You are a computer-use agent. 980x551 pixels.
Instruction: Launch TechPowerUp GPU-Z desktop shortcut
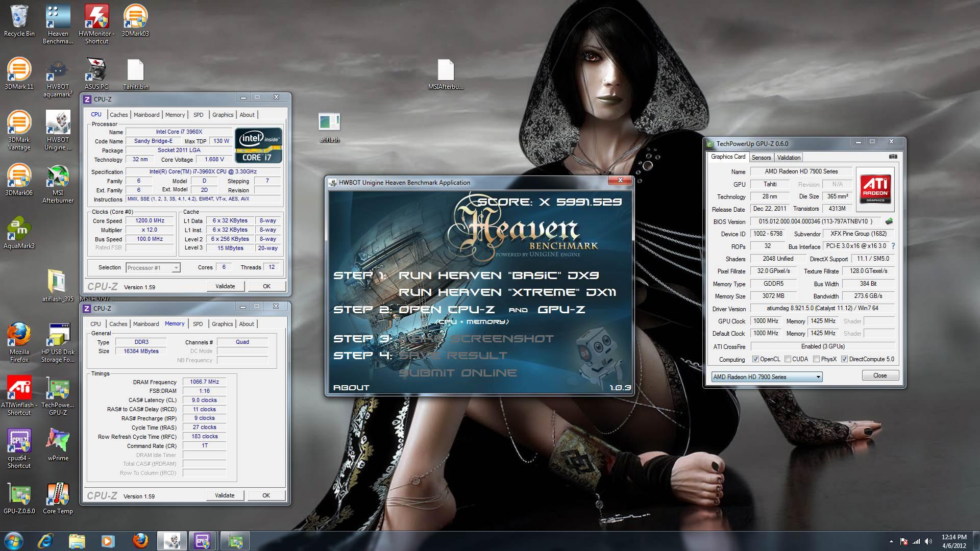(58, 396)
